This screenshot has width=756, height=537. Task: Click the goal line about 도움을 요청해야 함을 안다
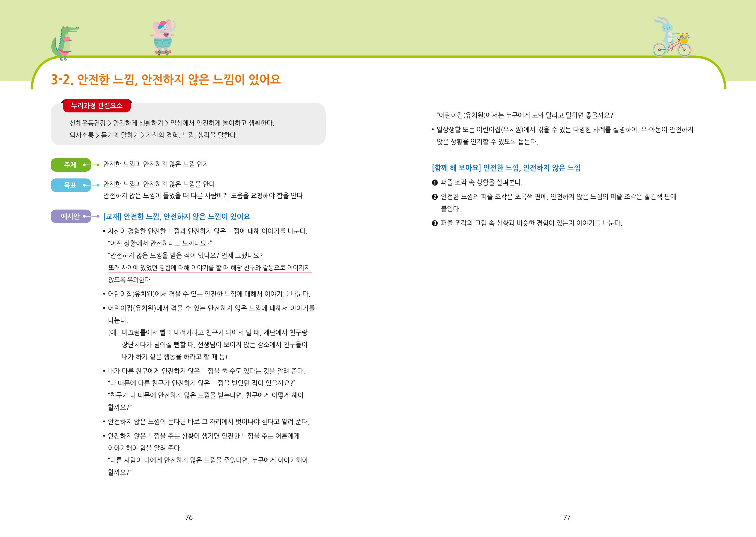click(204, 196)
